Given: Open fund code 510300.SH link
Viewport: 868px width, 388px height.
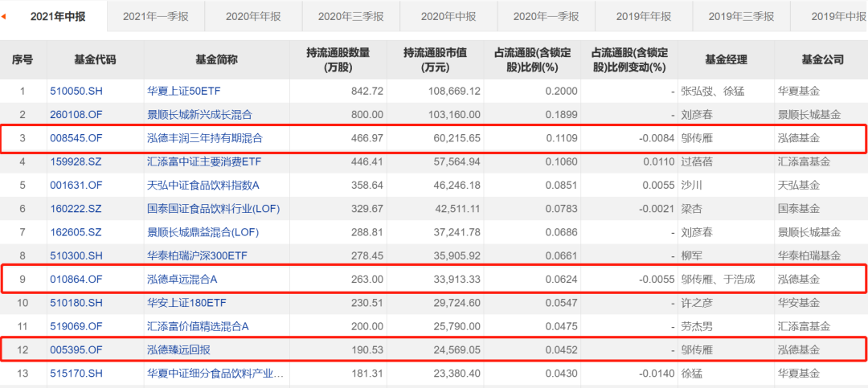Looking at the screenshot, I should (x=77, y=255).
